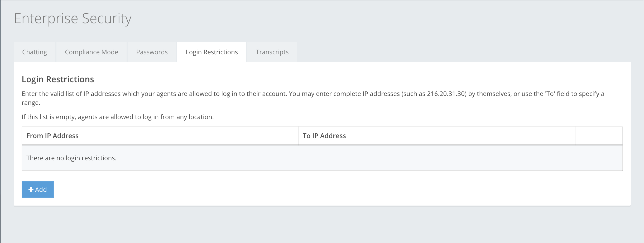This screenshot has width=644, height=243.
Task: Click the Enterprise Security page title
Action: [x=73, y=18]
